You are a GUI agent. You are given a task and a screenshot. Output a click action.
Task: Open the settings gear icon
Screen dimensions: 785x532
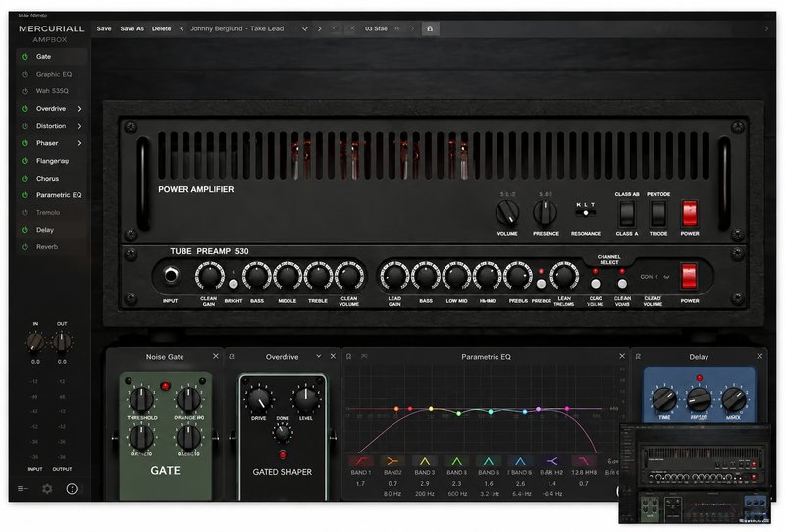[x=47, y=489]
